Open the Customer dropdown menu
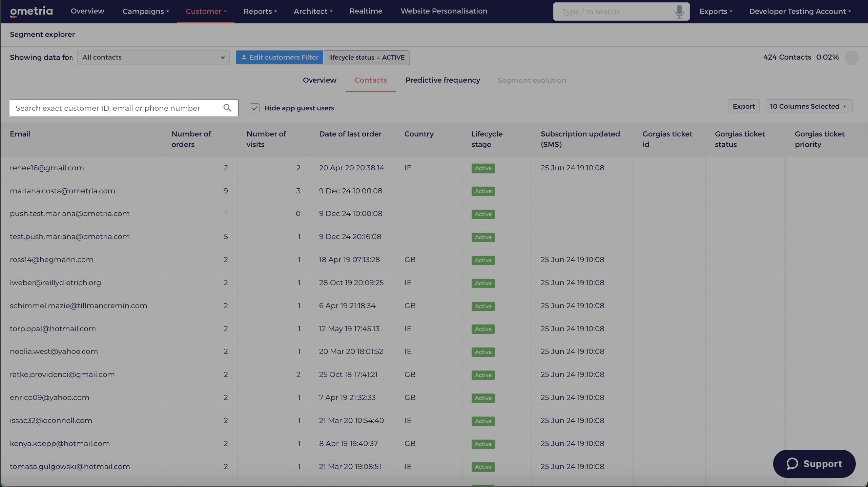This screenshot has height=487, width=868. point(206,11)
